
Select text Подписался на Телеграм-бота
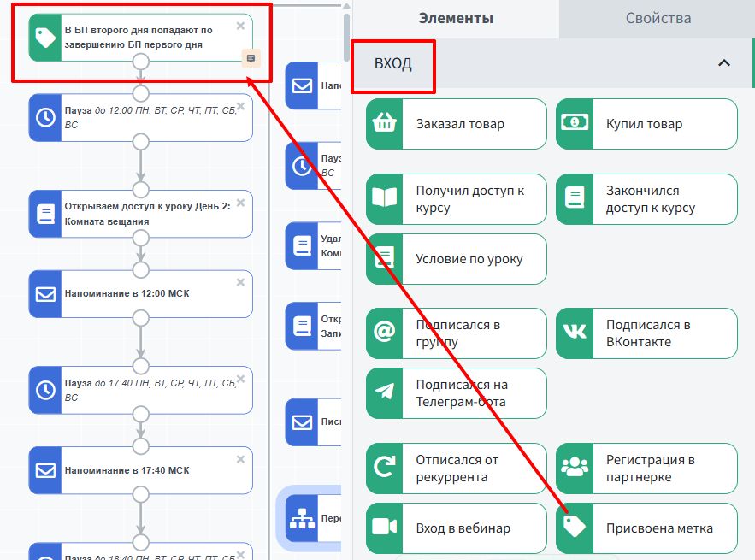coord(462,393)
